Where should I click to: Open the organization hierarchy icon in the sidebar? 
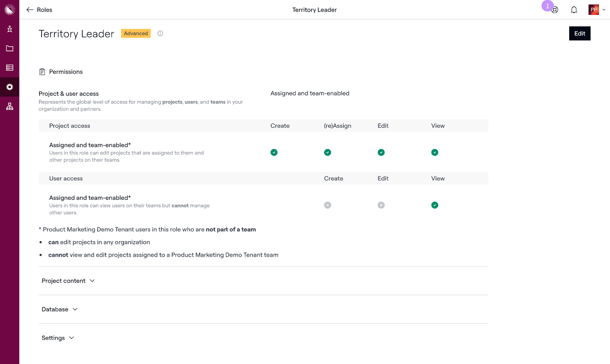tap(10, 107)
